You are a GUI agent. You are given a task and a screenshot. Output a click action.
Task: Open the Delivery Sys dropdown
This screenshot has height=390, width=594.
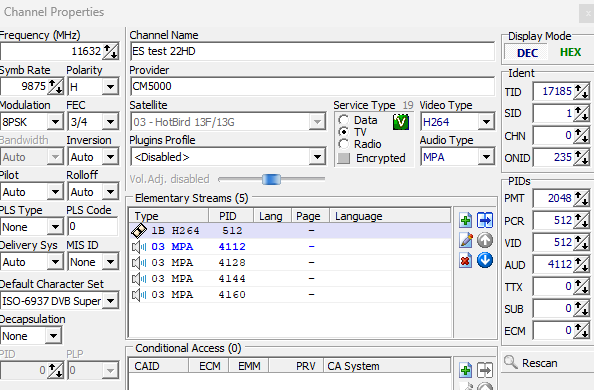click(x=55, y=262)
